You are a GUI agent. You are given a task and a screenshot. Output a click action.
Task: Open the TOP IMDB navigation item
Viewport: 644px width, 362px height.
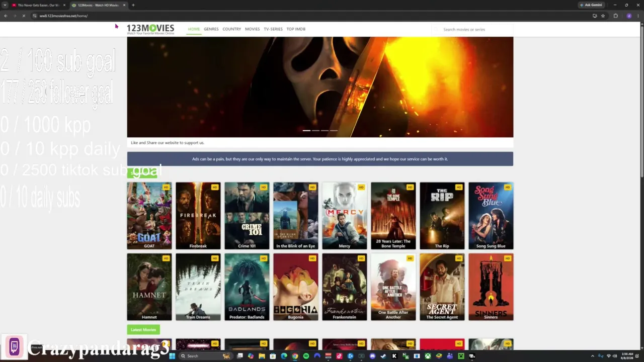click(x=296, y=29)
